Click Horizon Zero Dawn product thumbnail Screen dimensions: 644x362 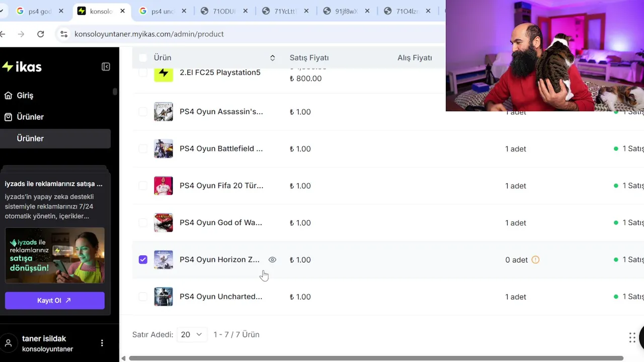[x=164, y=260]
